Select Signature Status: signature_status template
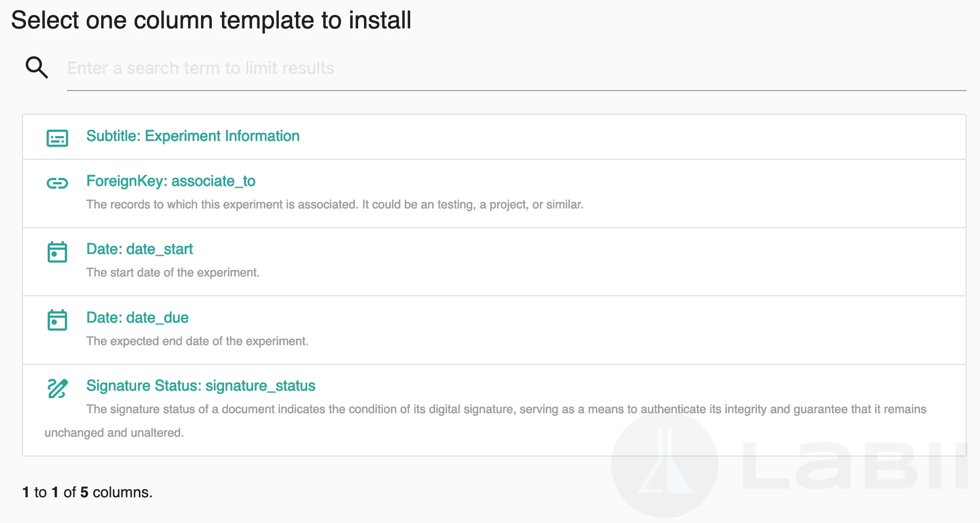The height and width of the screenshot is (523, 980). click(x=201, y=386)
